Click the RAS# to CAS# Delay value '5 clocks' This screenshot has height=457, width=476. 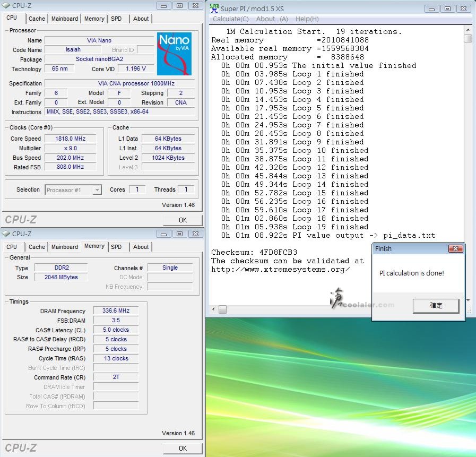click(x=116, y=339)
